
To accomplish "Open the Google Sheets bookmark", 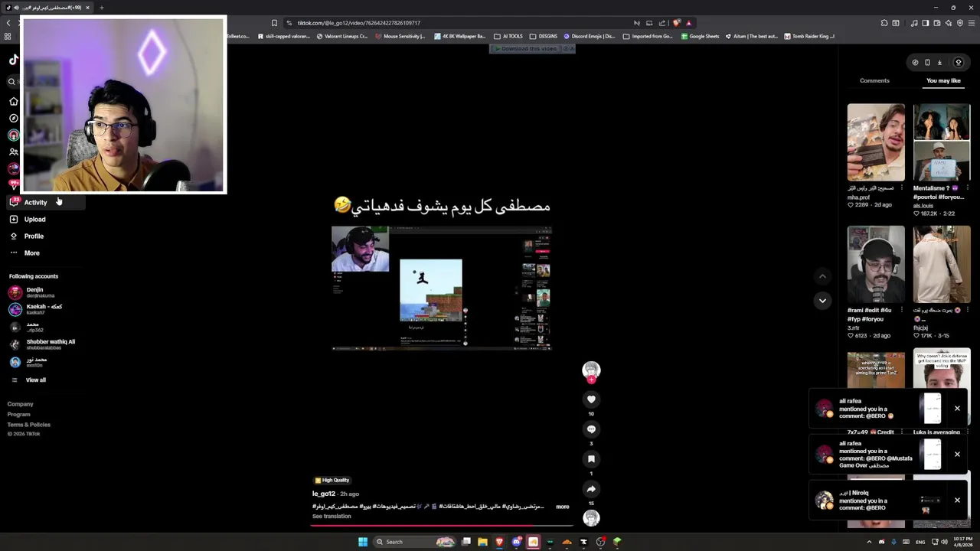I will click(700, 36).
